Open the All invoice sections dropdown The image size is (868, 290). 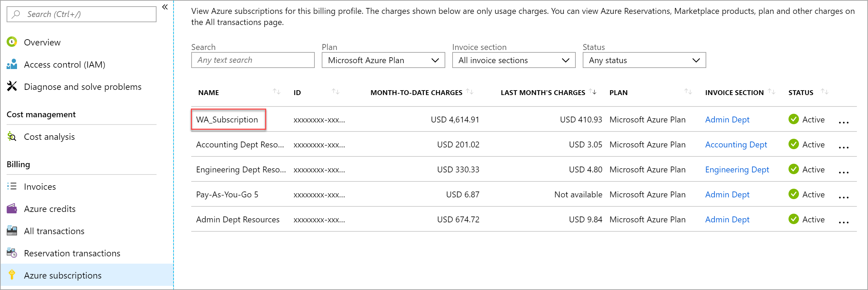[514, 60]
